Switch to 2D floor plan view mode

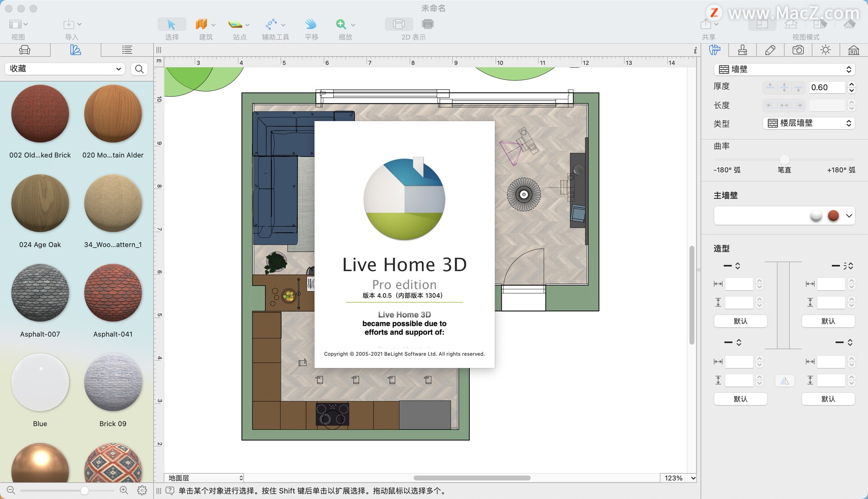coord(763,24)
